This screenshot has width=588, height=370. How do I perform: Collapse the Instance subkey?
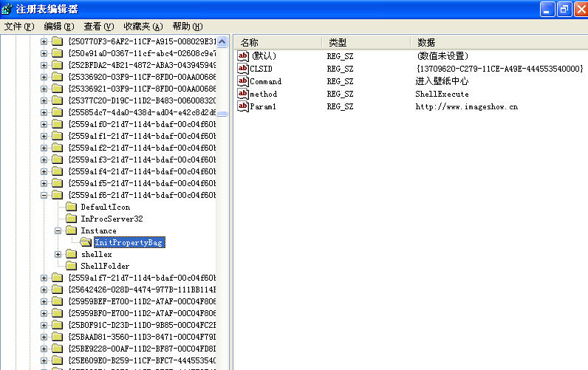[58, 230]
